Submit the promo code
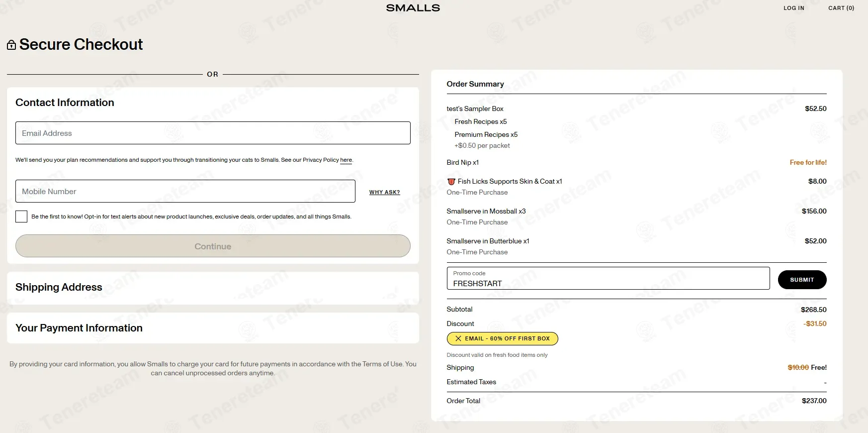This screenshot has height=433, width=868. pyautogui.click(x=802, y=280)
